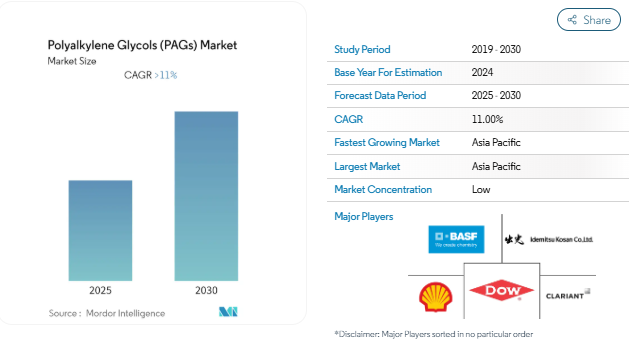Click the BASF logo
The width and height of the screenshot is (631, 360).
point(456,239)
